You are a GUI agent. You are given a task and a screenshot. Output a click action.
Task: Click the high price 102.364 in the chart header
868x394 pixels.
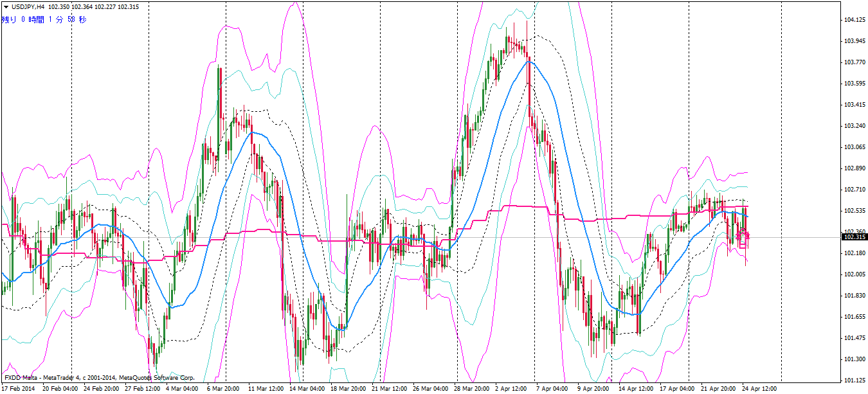pyautogui.click(x=83, y=6)
